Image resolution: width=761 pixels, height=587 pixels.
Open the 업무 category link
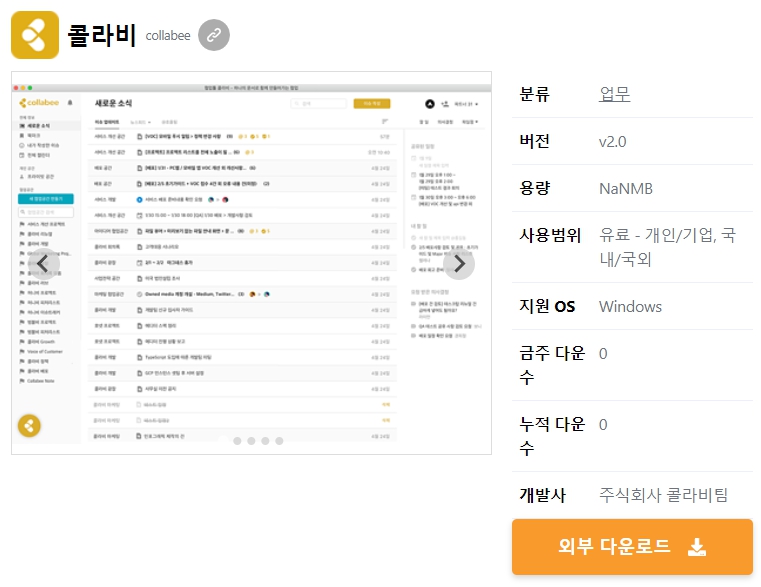pos(614,94)
